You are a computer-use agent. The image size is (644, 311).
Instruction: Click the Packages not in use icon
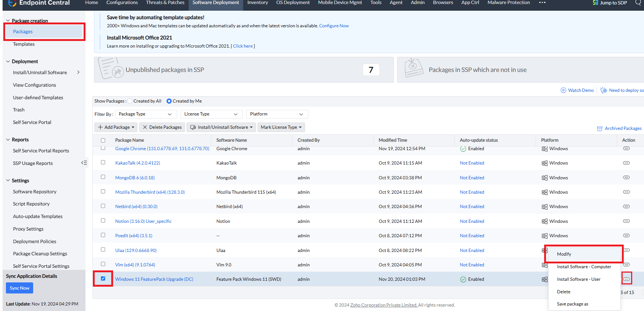413,68
